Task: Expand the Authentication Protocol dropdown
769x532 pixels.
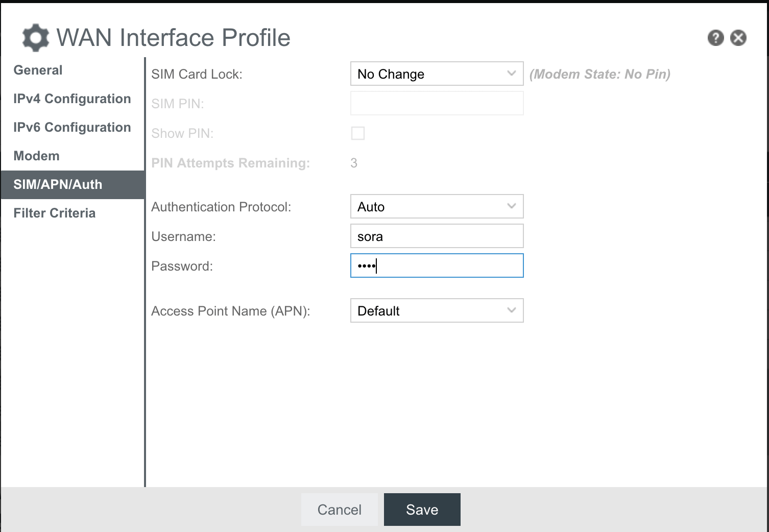Action: [x=437, y=207]
